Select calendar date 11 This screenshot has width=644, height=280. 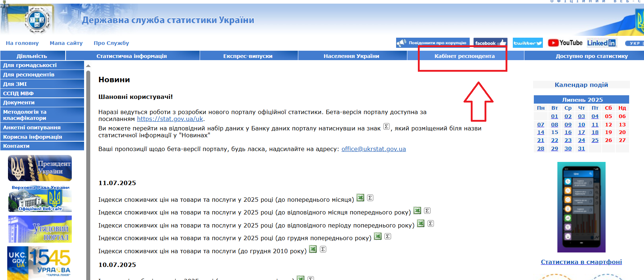pos(595,125)
